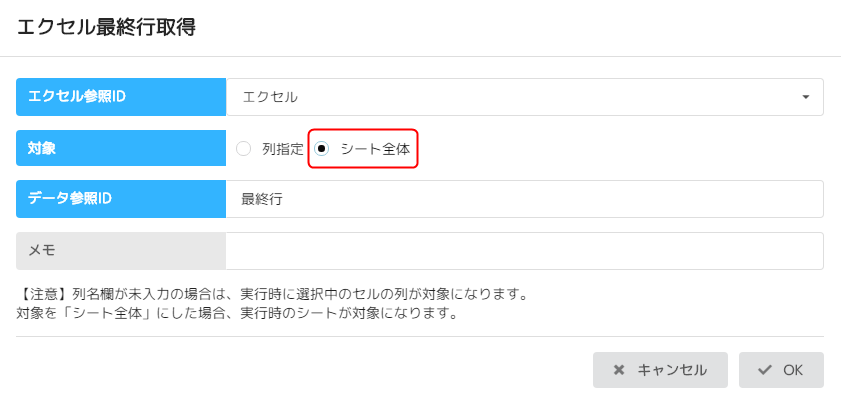The height and width of the screenshot is (406, 841).
Task: Click the 列指定 option label text
Action: tap(283, 149)
